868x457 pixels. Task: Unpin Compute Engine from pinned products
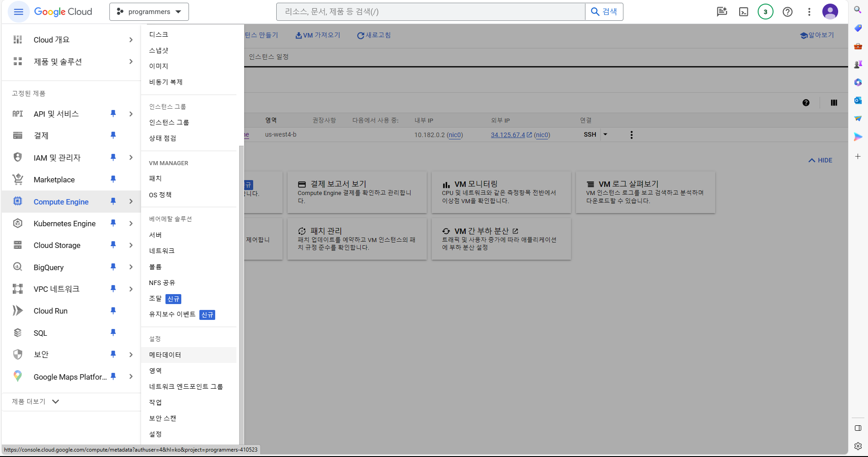[x=113, y=201]
